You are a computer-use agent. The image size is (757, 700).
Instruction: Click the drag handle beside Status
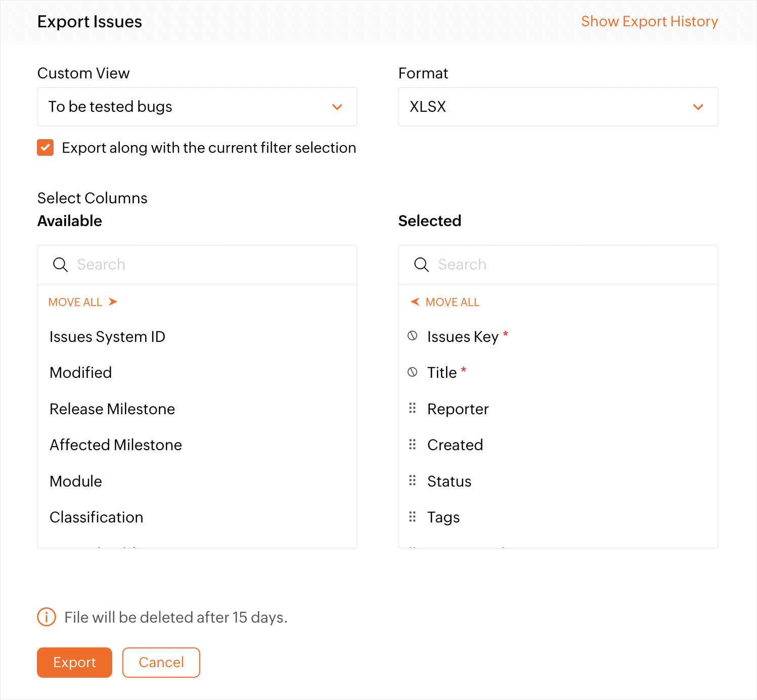click(413, 480)
